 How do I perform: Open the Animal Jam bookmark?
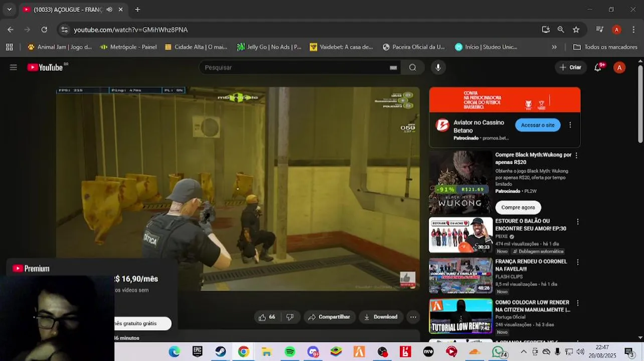[x=60, y=47]
